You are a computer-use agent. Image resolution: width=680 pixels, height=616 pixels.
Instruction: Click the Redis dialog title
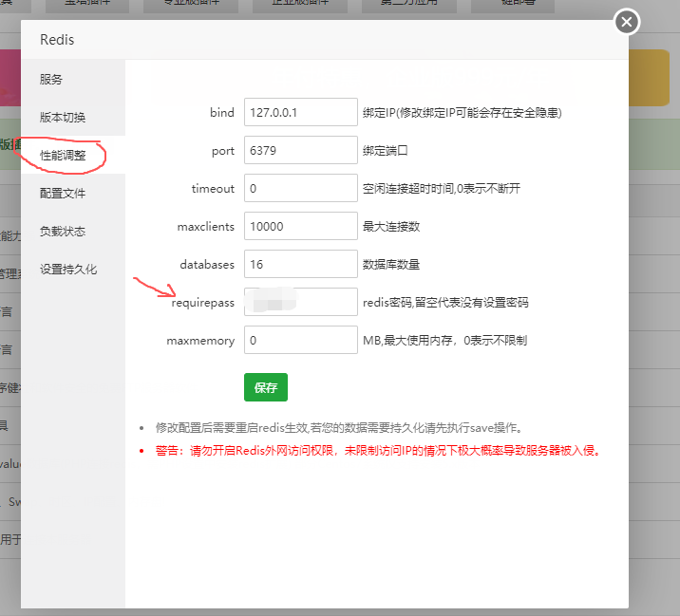click(57, 40)
